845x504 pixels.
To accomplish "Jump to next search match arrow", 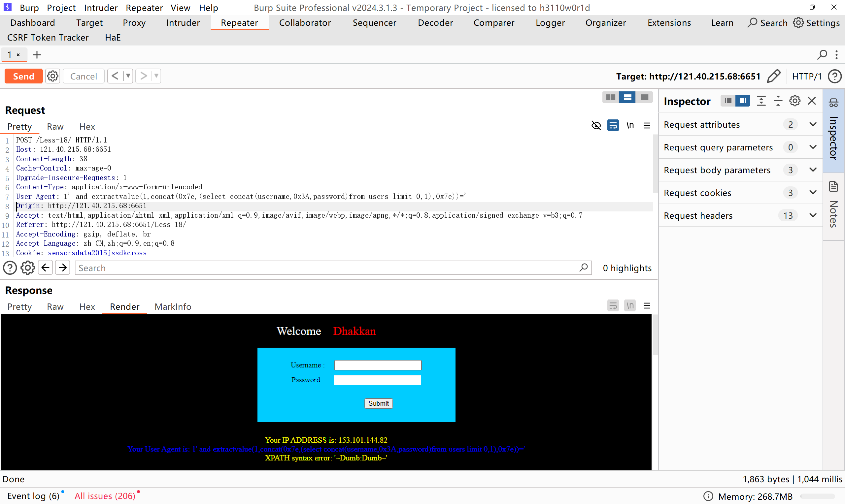I will 62,268.
